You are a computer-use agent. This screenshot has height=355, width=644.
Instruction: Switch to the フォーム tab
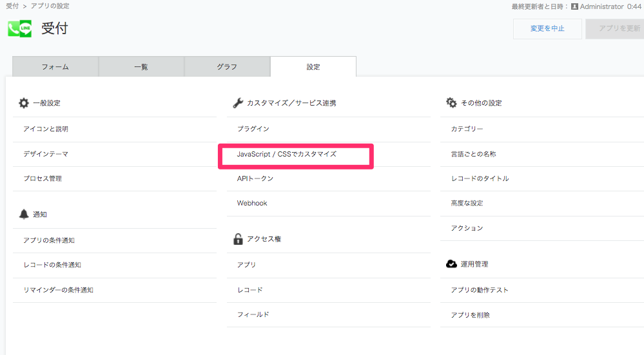[55, 66]
